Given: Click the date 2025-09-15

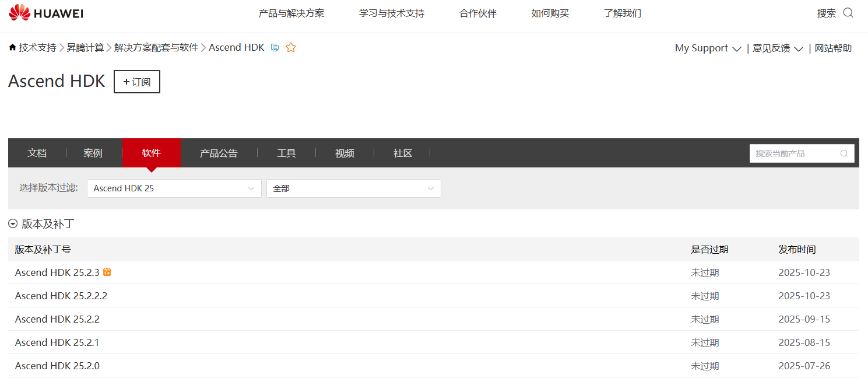Looking at the screenshot, I should (x=804, y=319).
